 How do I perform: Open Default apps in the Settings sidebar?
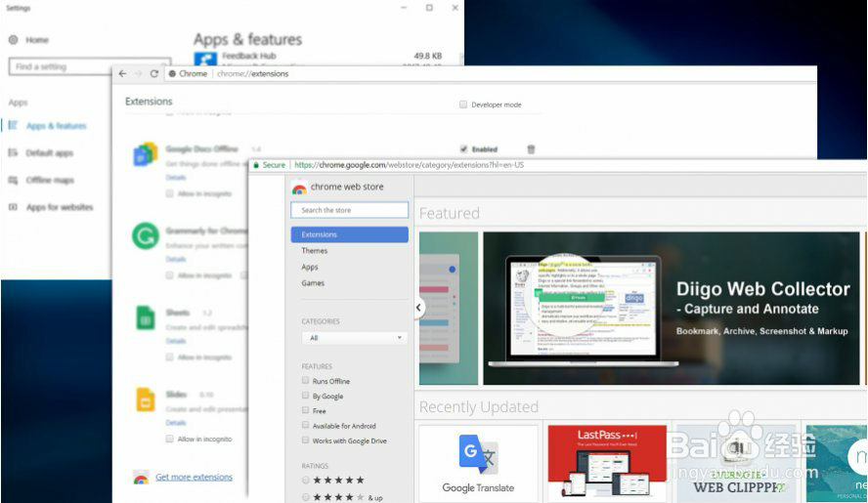(x=49, y=152)
